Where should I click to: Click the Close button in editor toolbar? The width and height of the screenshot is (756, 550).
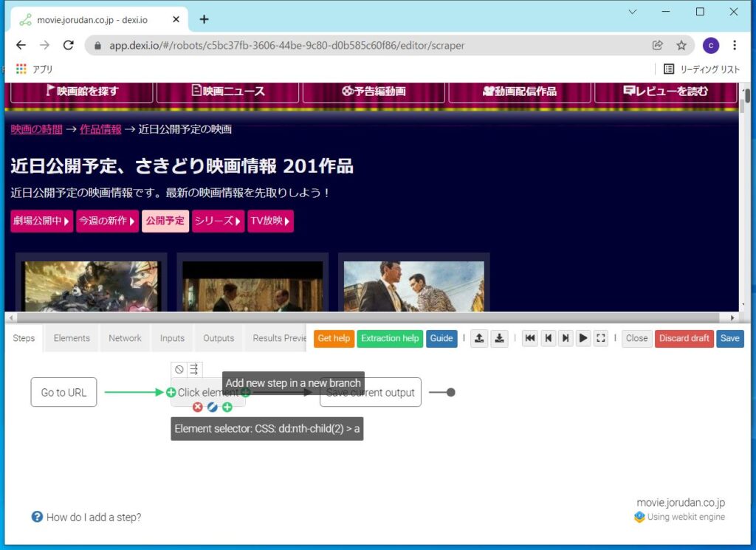(636, 338)
